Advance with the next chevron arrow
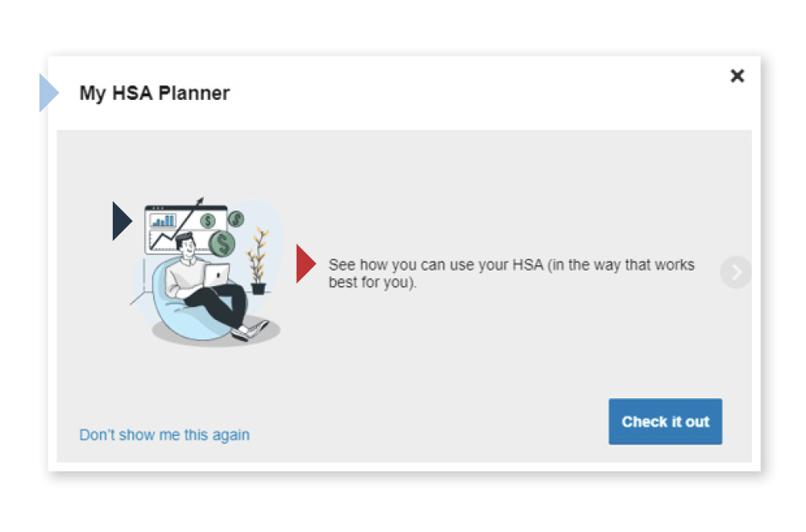The width and height of the screenshot is (806, 532). point(736,272)
